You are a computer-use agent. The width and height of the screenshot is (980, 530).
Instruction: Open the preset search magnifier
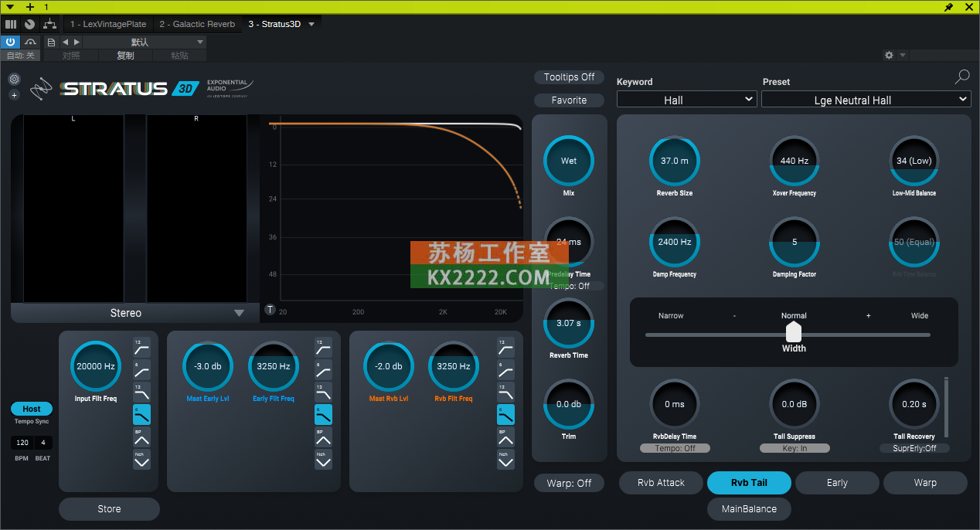click(x=962, y=76)
